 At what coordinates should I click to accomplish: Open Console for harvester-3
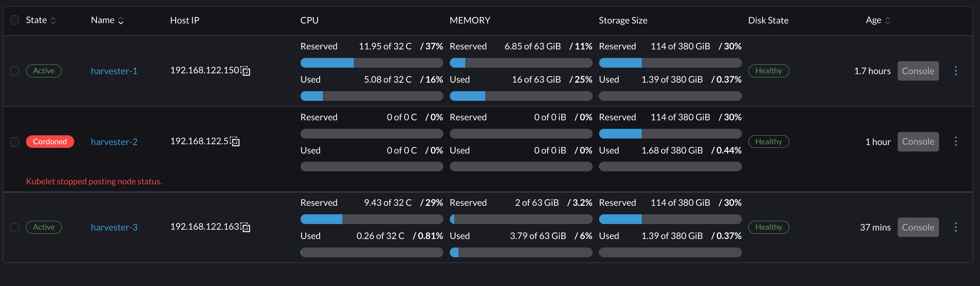(x=918, y=227)
